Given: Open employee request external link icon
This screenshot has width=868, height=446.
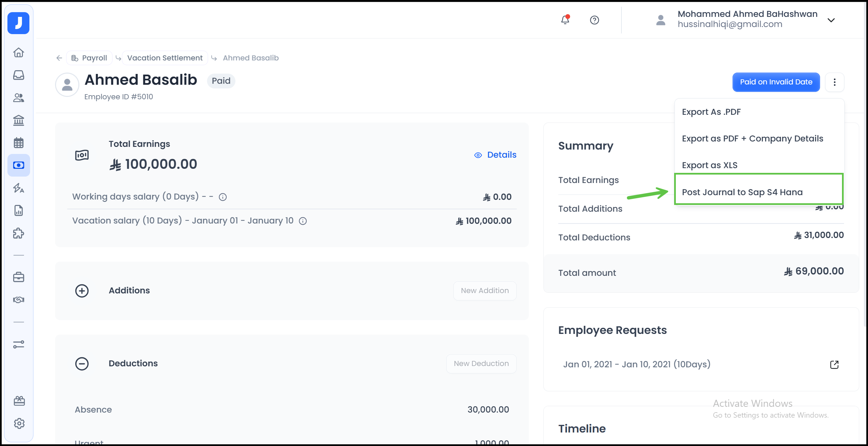Looking at the screenshot, I should coord(834,365).
